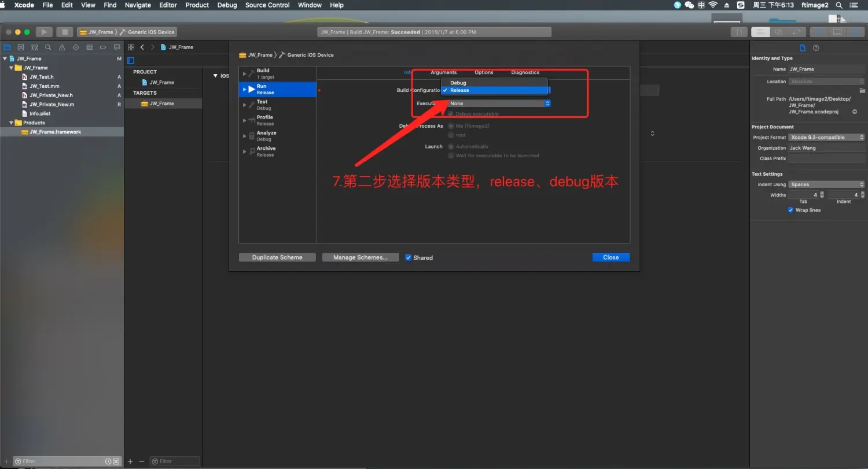Switch to the Arguments tab
The height and width of the screenshot is (469, 868).
(444, 72)
